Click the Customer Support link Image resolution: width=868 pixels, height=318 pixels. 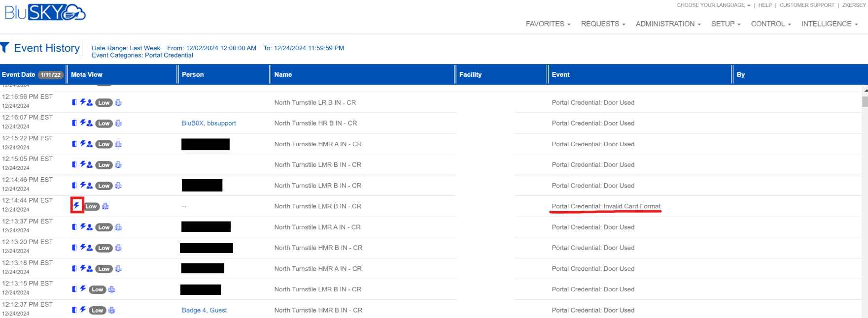pyautogui.click(x=807, y=5)
